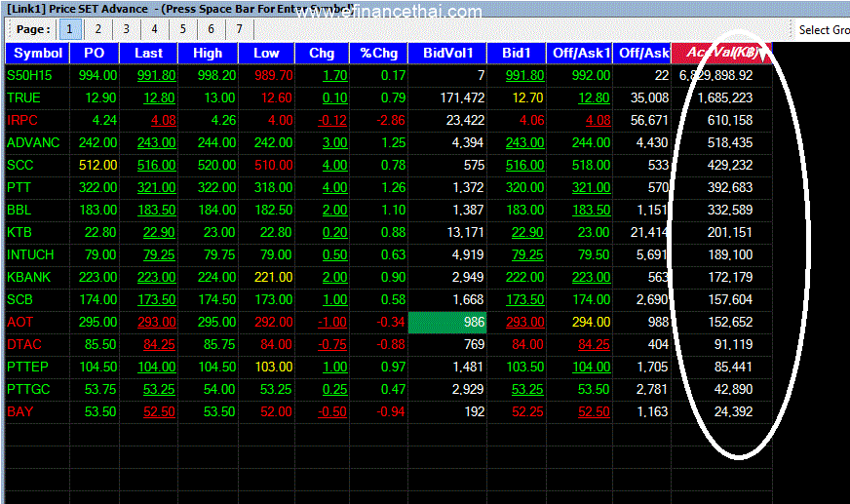Click the %Chg column header

[378, 53]
